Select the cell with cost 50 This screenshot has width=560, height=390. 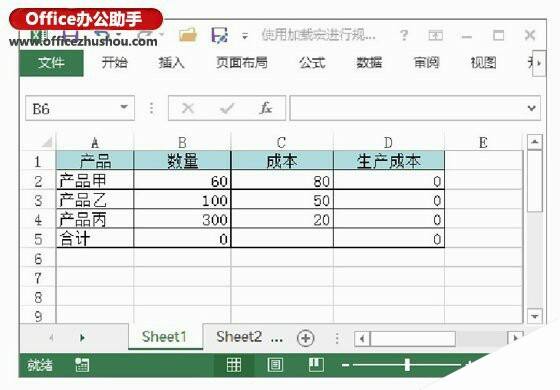(282, 200)
